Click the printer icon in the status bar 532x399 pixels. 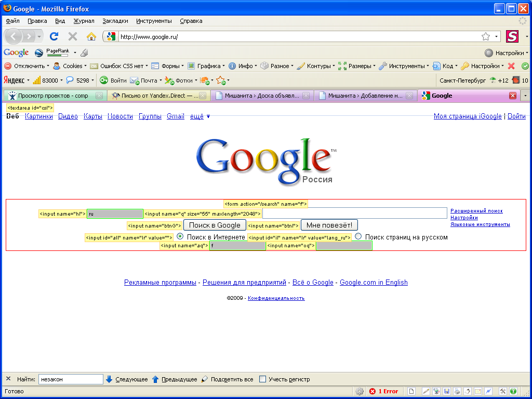click(x=457, y=391)
